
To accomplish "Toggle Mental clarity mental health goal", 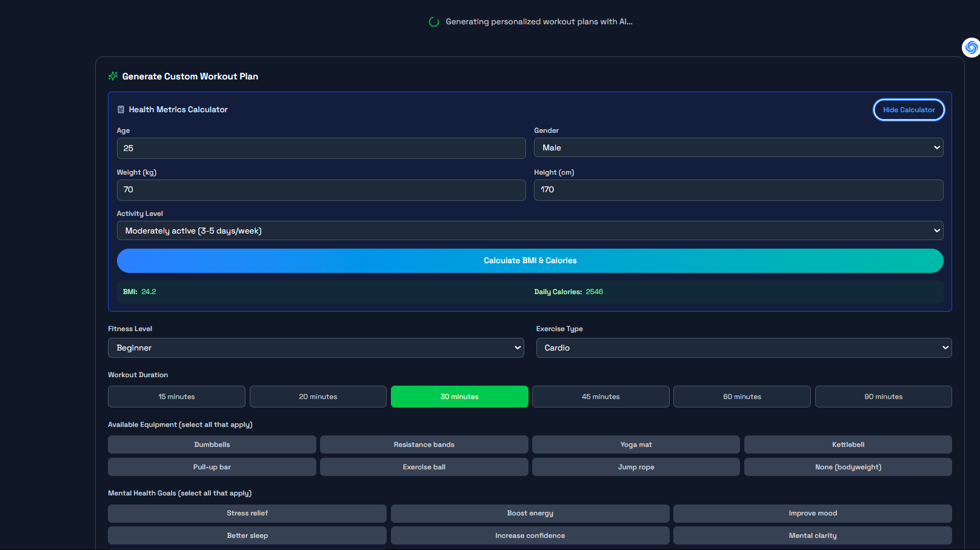I will pos(813,535).
